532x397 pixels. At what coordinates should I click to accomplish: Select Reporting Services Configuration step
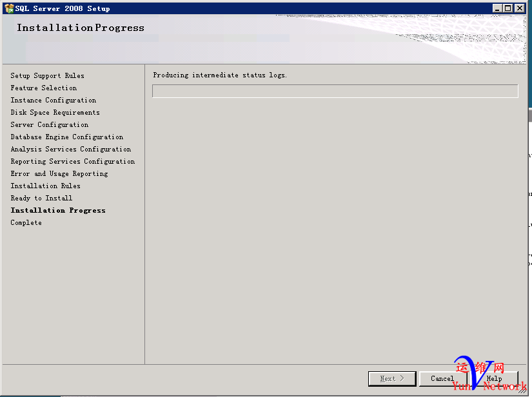coord(73,161)
